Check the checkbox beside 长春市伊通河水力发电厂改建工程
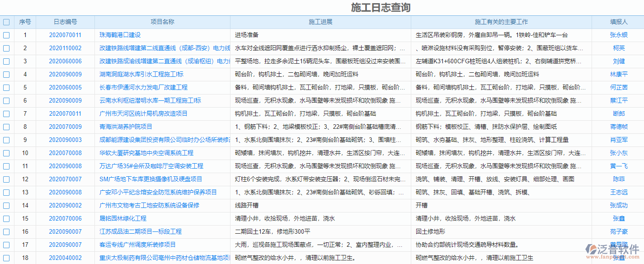Viewport: 644px width, 264px height. [x=6, y=88]
